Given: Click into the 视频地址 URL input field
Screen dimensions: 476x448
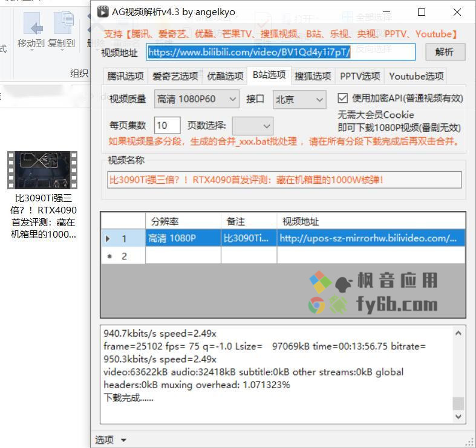Looking at the screenshot, I should 281,52.
